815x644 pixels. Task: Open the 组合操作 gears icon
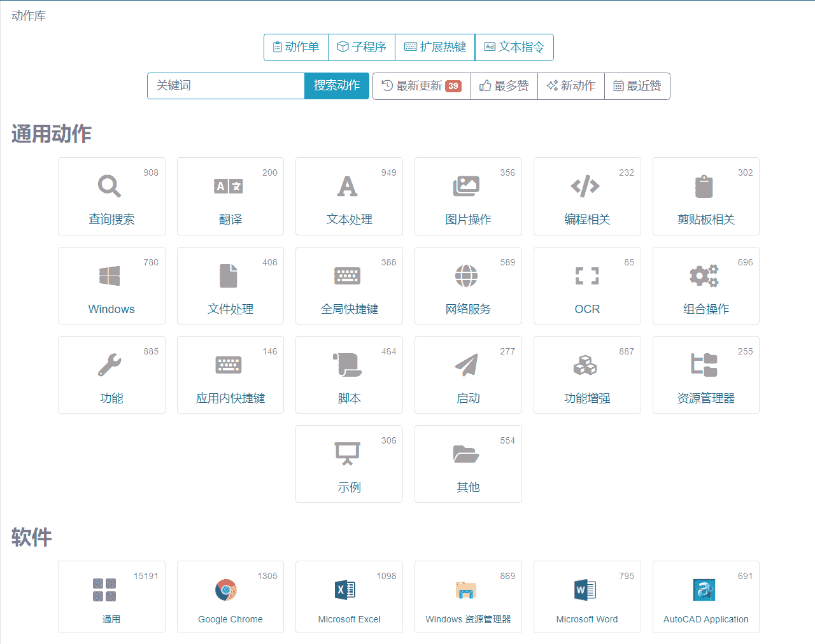point(704,276)
